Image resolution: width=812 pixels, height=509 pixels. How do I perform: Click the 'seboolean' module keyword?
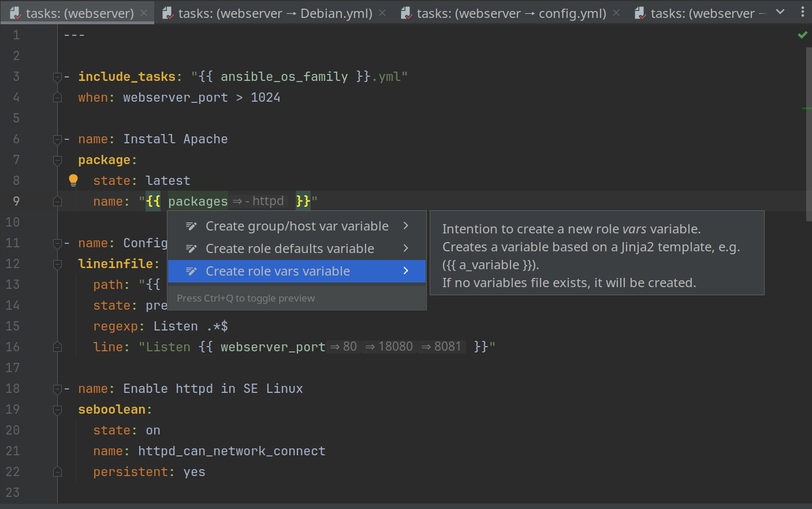pos(112,409)
